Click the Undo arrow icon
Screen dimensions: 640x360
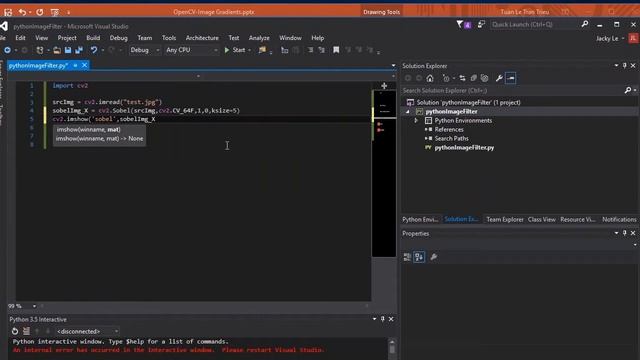pyautogui.click(x=94, y=50)
